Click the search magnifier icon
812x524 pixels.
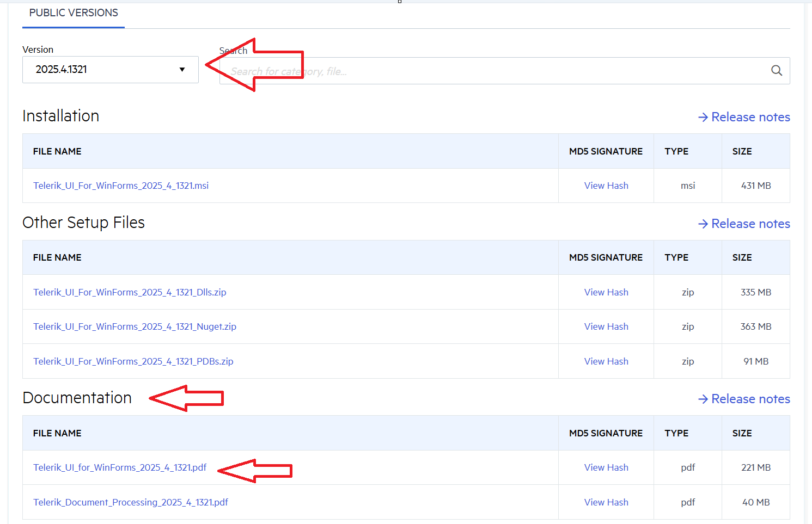coord(777,70)
